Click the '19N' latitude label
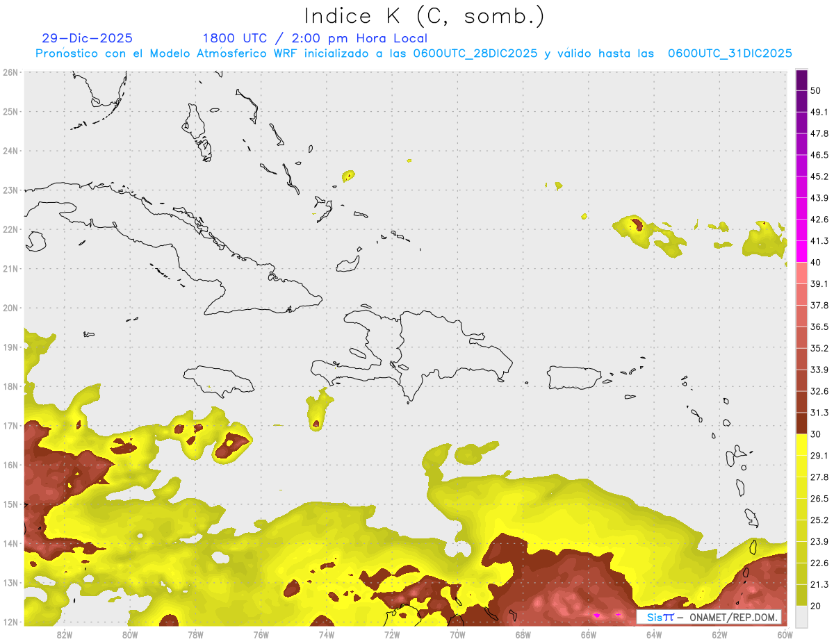 (10, 347)
